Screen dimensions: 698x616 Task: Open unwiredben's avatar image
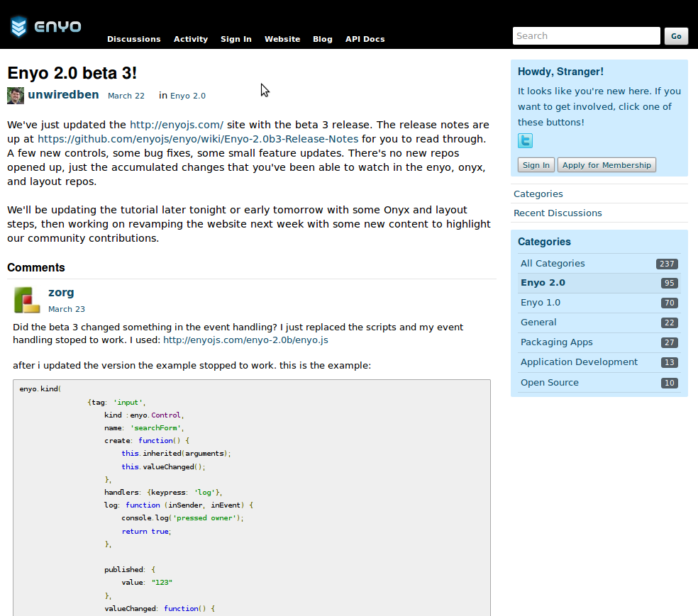click(16, 96)
